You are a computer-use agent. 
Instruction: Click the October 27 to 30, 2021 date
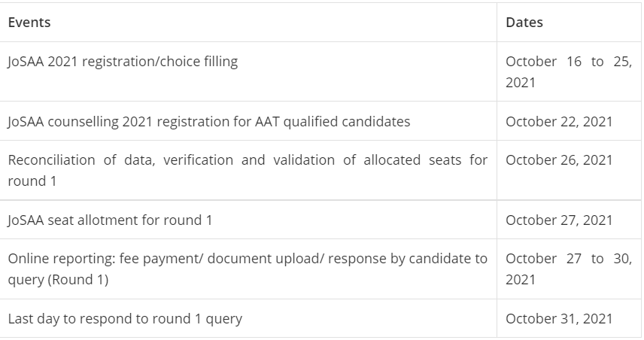[568, 269]
